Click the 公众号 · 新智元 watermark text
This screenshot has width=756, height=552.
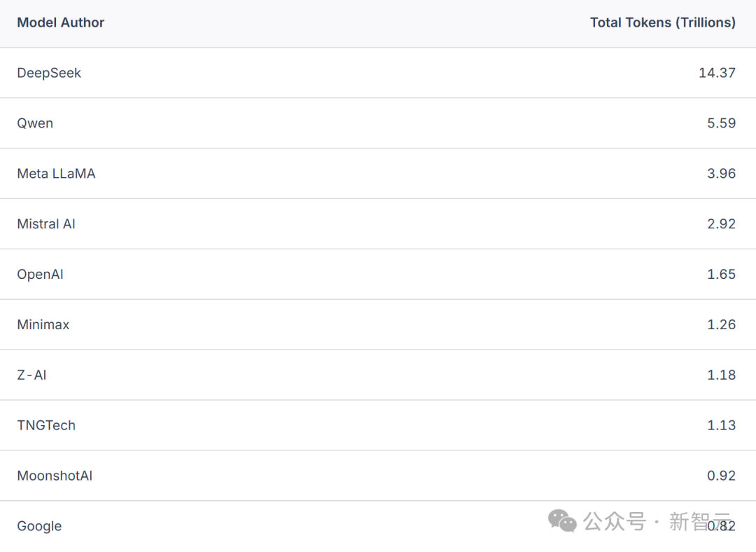(x=655, y=521)
